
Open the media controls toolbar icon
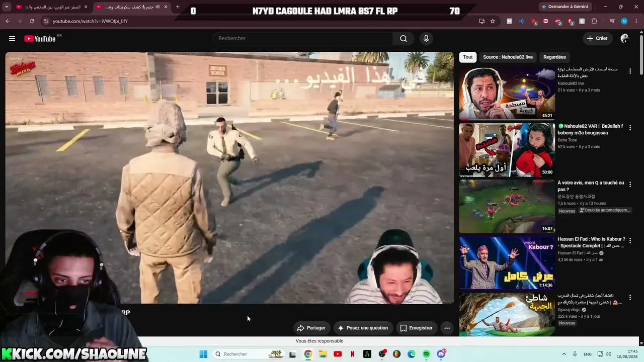click(x=612, y=21)
